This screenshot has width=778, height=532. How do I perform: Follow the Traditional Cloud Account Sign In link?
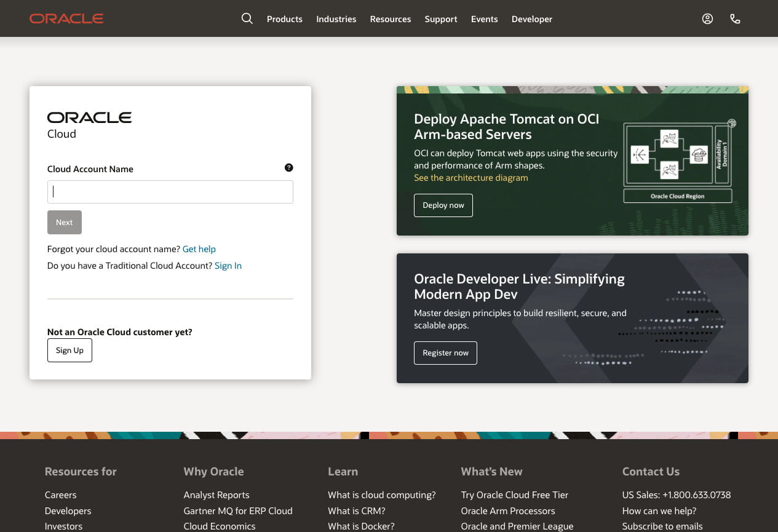228,266
